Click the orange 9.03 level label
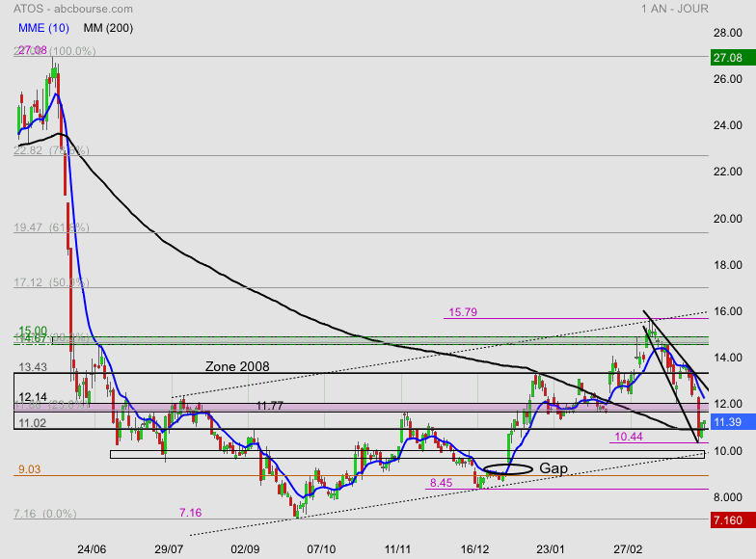Viewport: 756px width, 559px height. click(x=29, y=469)
